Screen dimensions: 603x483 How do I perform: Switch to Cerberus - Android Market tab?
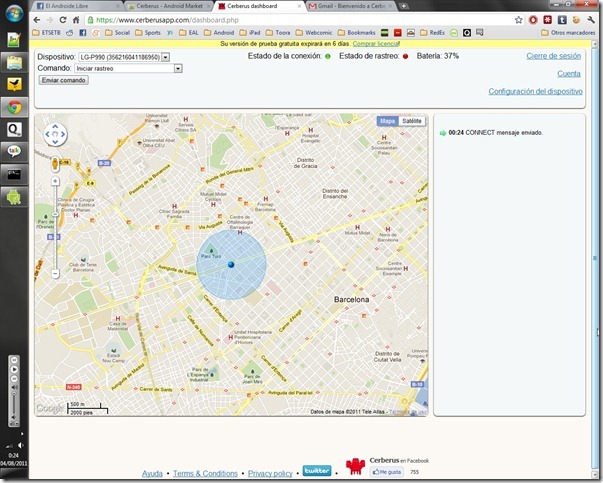pyautogui.click(x=169, y=6)
